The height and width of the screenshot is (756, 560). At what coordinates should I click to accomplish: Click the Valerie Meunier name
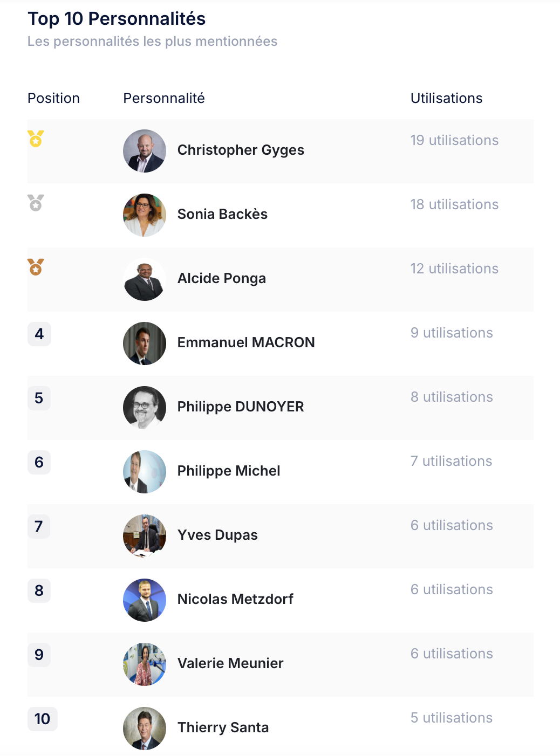coord(230,663)
